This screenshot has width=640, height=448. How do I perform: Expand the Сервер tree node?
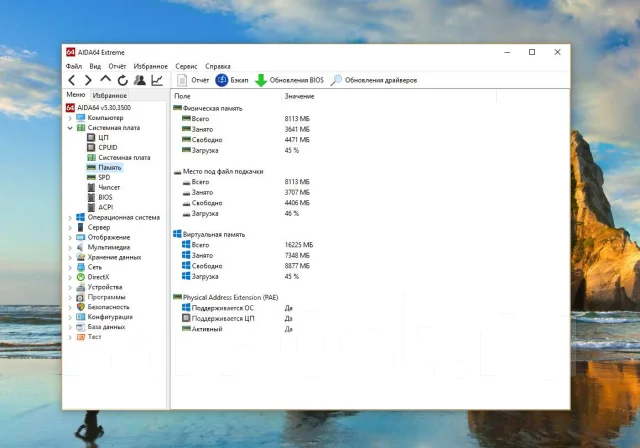click(70, 228)
